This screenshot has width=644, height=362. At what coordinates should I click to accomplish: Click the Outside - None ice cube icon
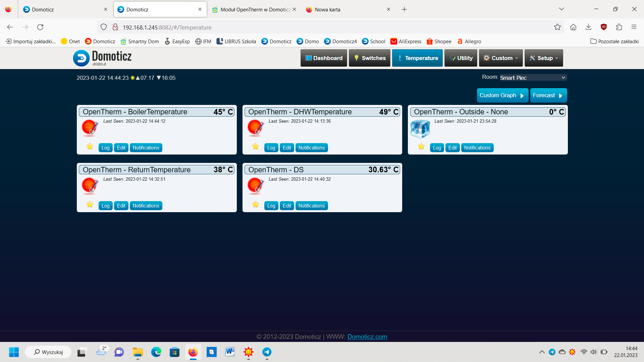tap(420, 129)
